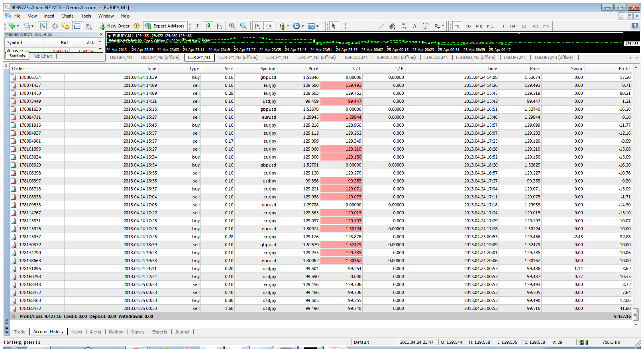Open the Insert menu
The width and height of the screenshot is (644, 349).
(x=49, y=16)
